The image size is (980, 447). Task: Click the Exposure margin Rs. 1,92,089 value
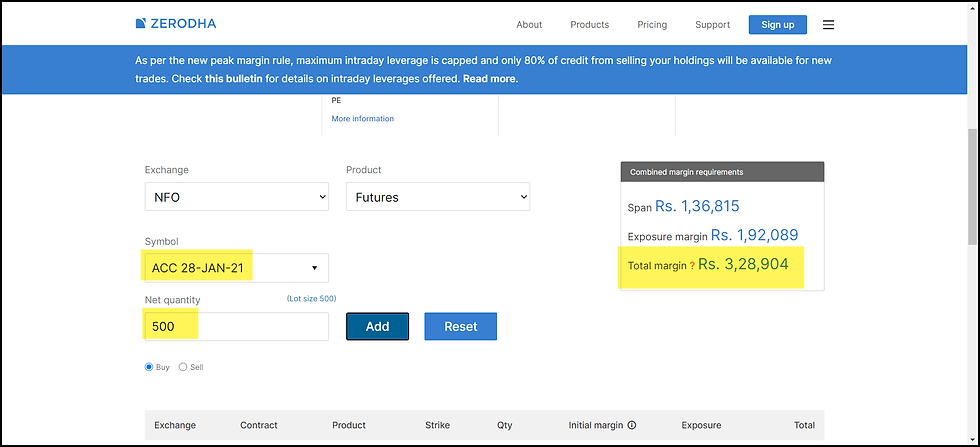(x=754, y=235)
